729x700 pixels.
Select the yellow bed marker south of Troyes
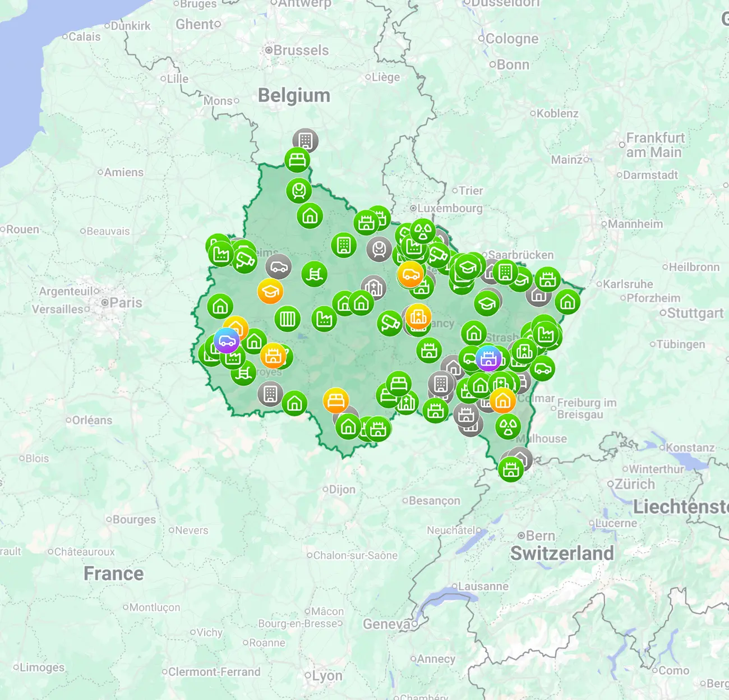point(335,399)
